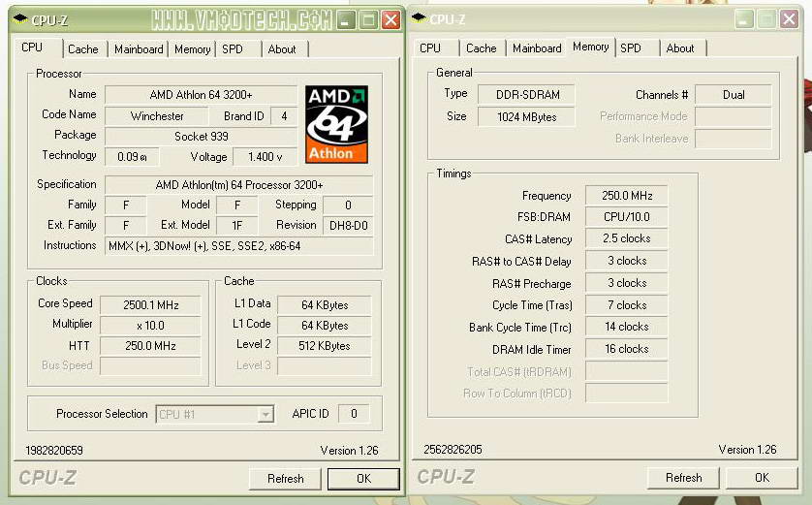This screenshot has width=812, height=505.
Task: Click the AMD Athlon 64 logo
Action: (336, 125)
